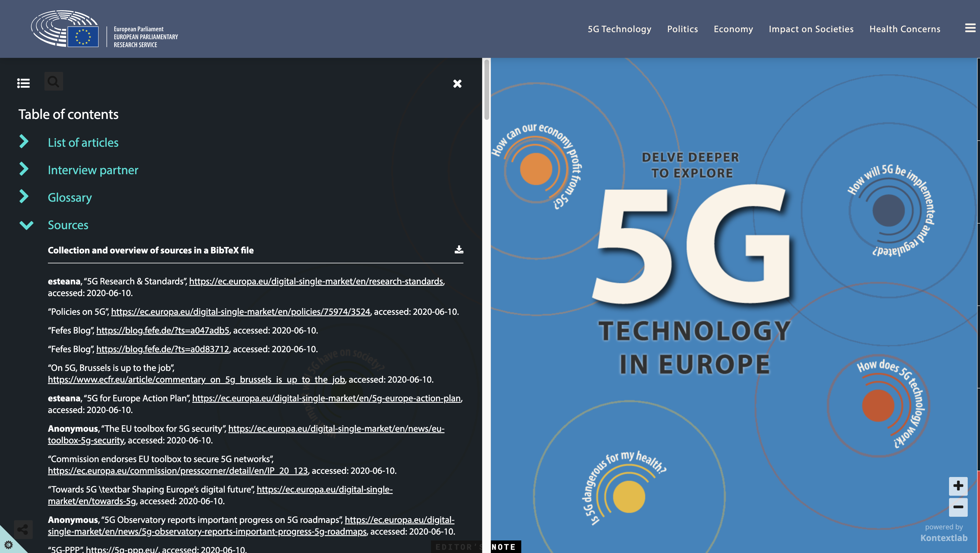
Task: Click the panel's vertical scrollbar thumb
Action: [486, 89]
